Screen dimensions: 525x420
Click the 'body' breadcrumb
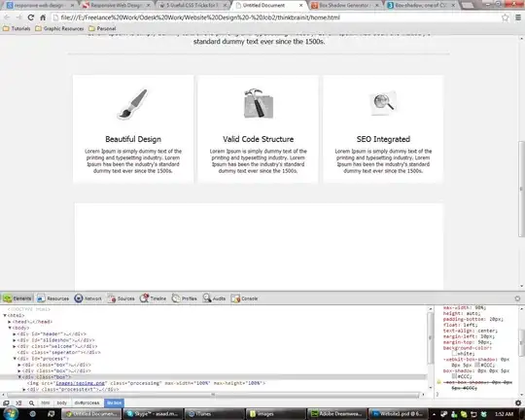tap(61, 402)
